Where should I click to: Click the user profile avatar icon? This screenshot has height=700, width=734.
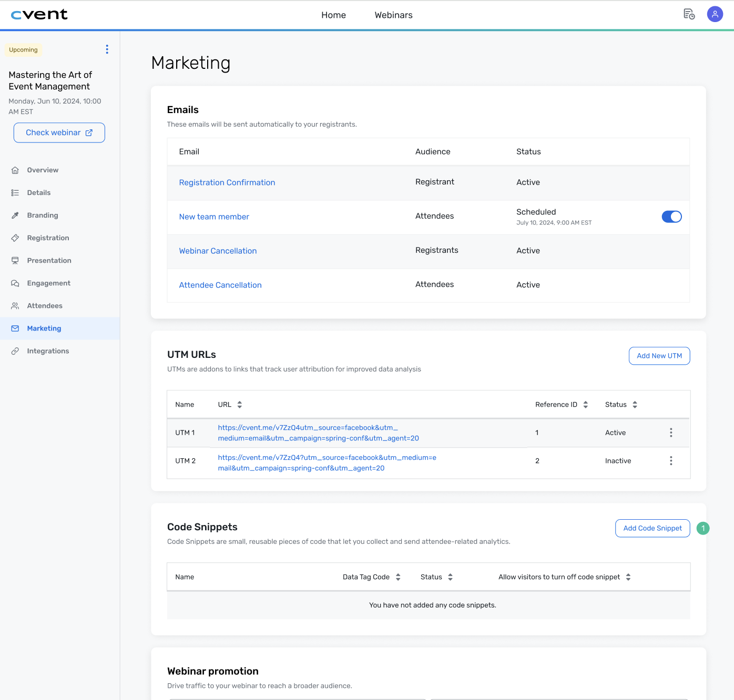(715, 14)
